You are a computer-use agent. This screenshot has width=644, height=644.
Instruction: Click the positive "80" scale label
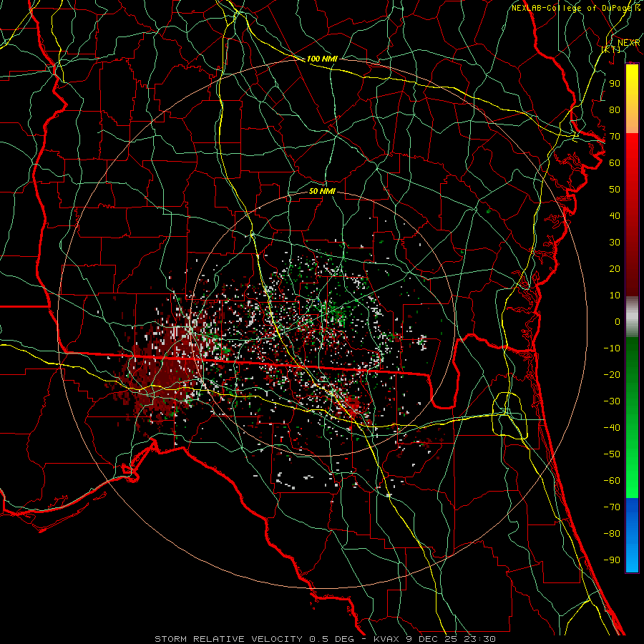(x=615, y=109)
